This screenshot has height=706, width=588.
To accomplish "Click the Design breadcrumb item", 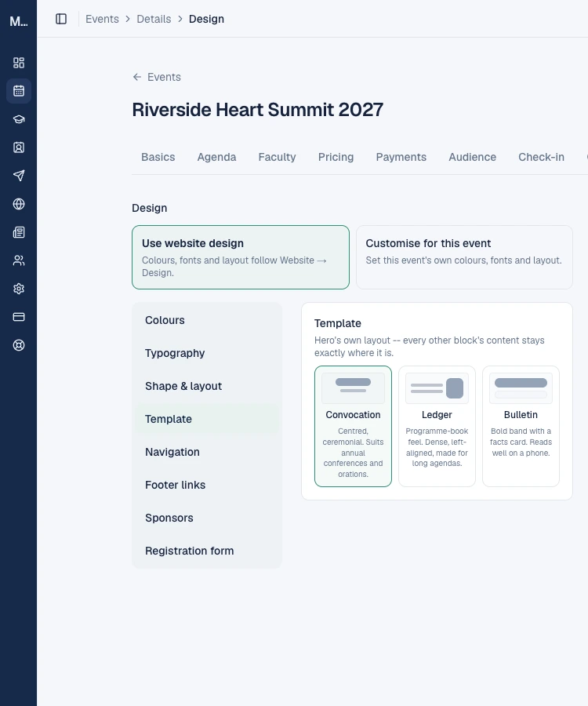I will point(206,19).
